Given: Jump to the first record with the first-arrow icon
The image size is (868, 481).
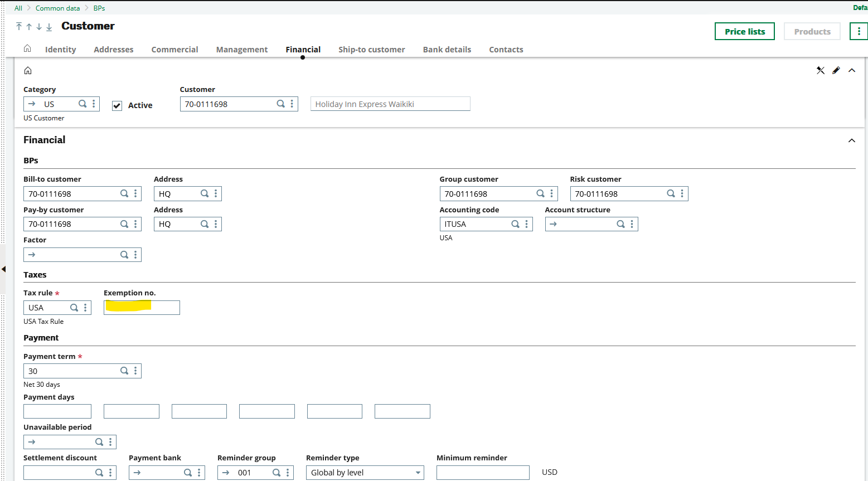Looking at the screenshot, I should [x=18, y=26].
